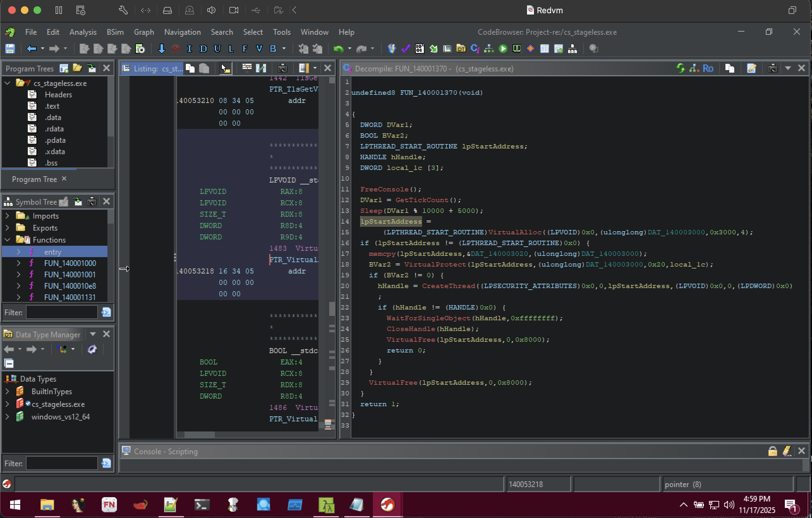This screenshot has width=812, height=518.
Task: Expand the BuiltInTypes data type archive
Action: coord(7,391)
